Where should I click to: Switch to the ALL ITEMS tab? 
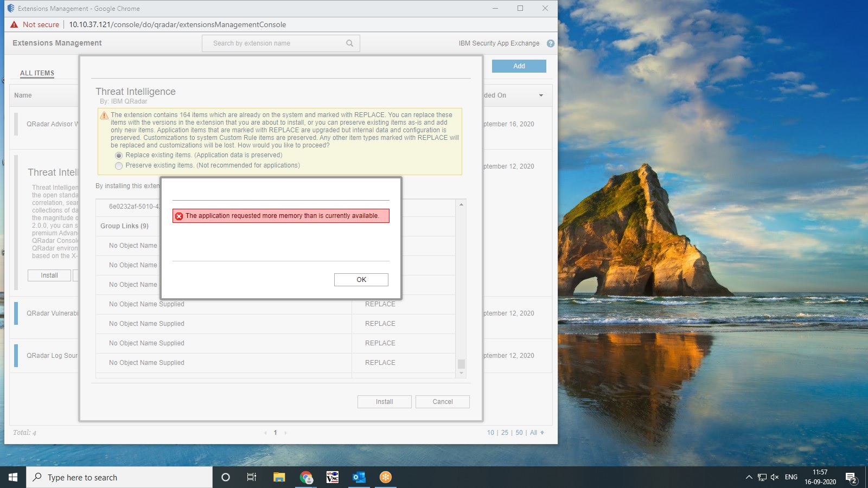[37, 73]
